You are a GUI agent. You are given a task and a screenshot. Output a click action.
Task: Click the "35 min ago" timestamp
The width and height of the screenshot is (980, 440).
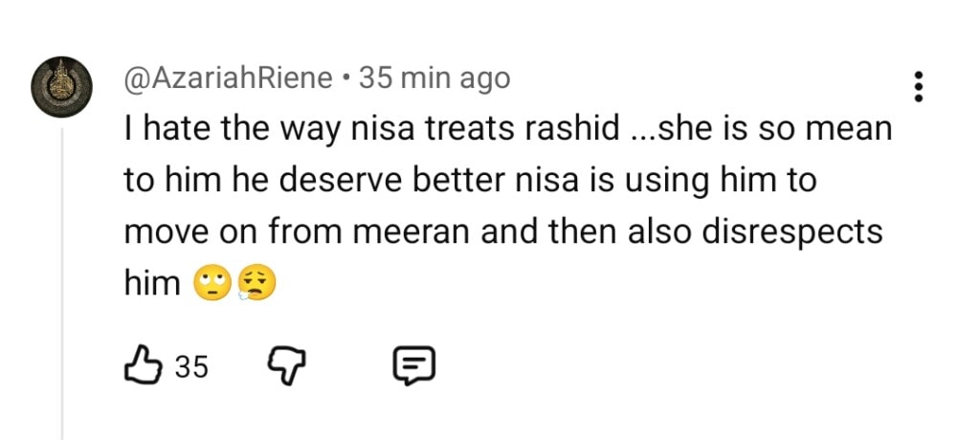tap(434, 78)
